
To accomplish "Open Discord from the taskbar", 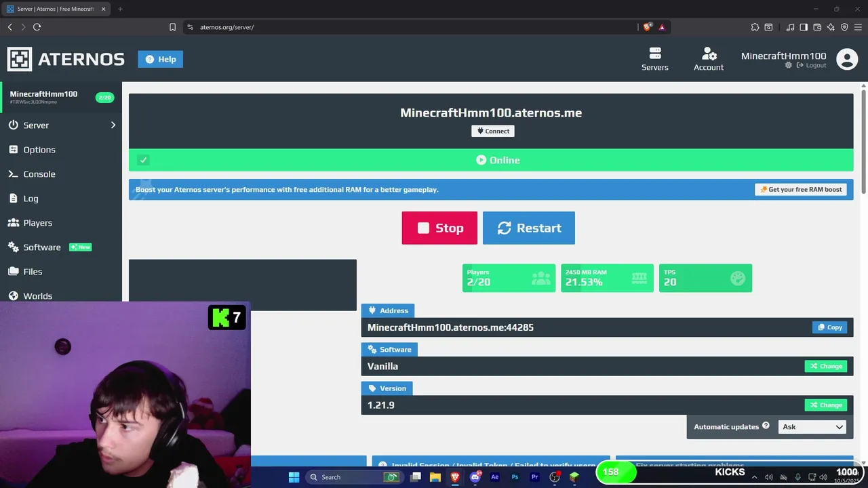I will [475, 477].
